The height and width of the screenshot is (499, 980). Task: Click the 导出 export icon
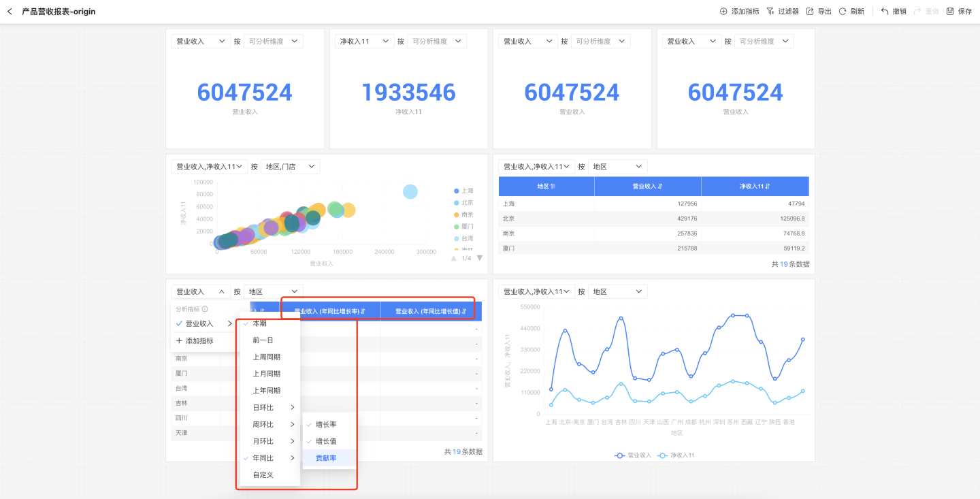810,12
